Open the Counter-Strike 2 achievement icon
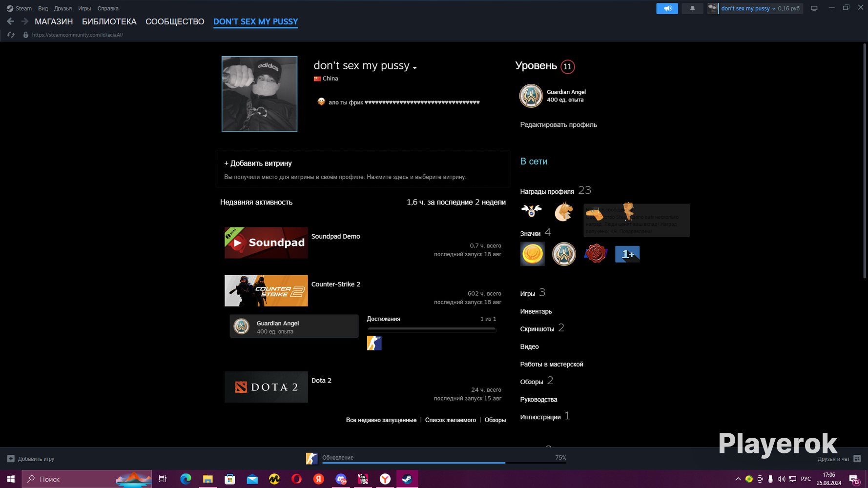This screenshot has width=868, height=488. tap(374, 343)
